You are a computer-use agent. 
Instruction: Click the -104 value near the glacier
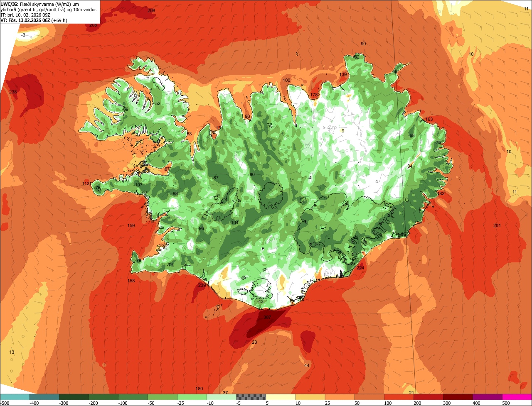[x=234, y=223]
